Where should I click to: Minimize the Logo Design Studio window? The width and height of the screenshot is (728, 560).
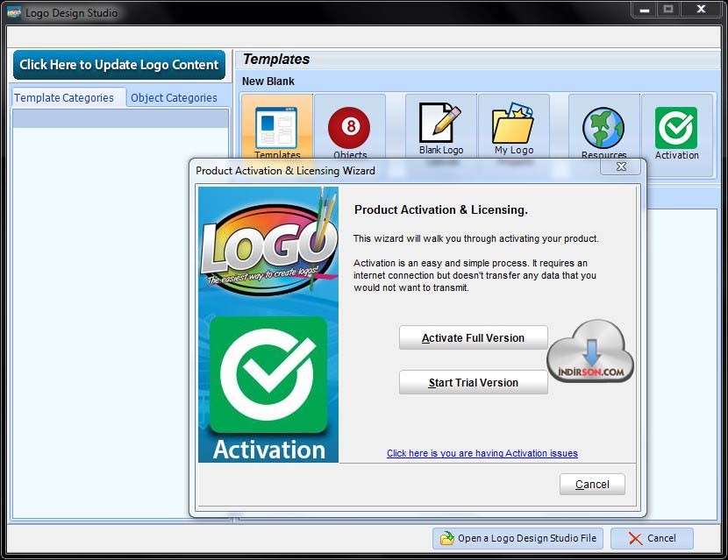[645, 10]
